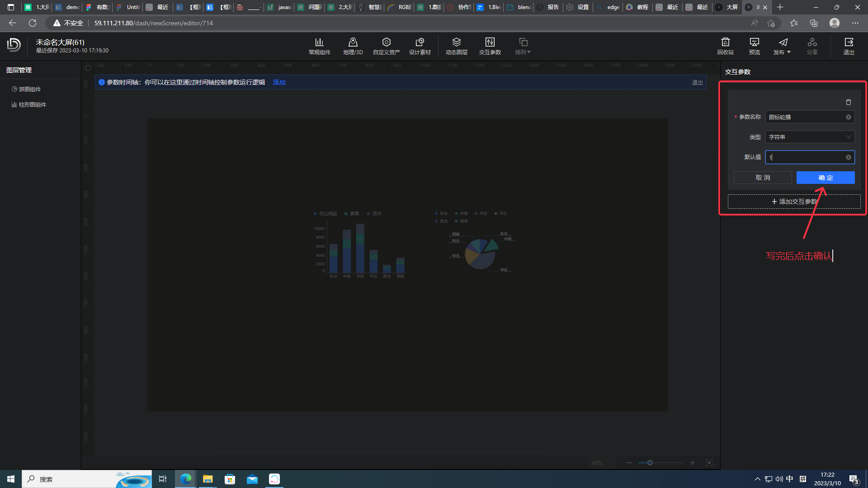
Task: Click the browser address bar URL
Action: pyautogui.click(x=153, y=23)
